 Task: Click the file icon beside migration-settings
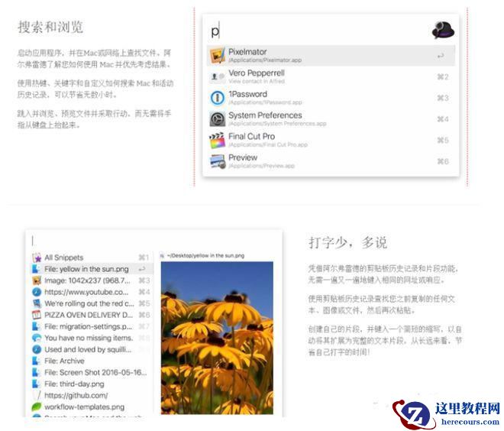[37, 326]
